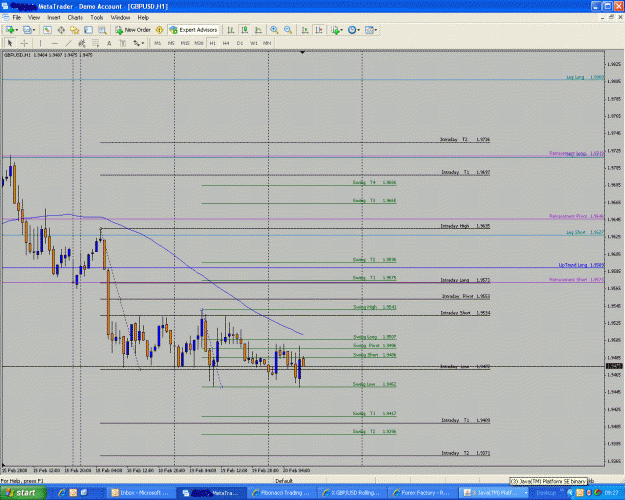Toggle Auto Scroll chart icon
This screenshot has height=500, width=625.
coord(305,30)
